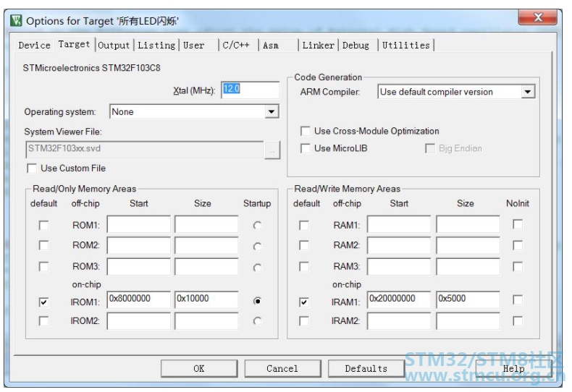Open the Linker tab
572x392 pixels.
318,45
